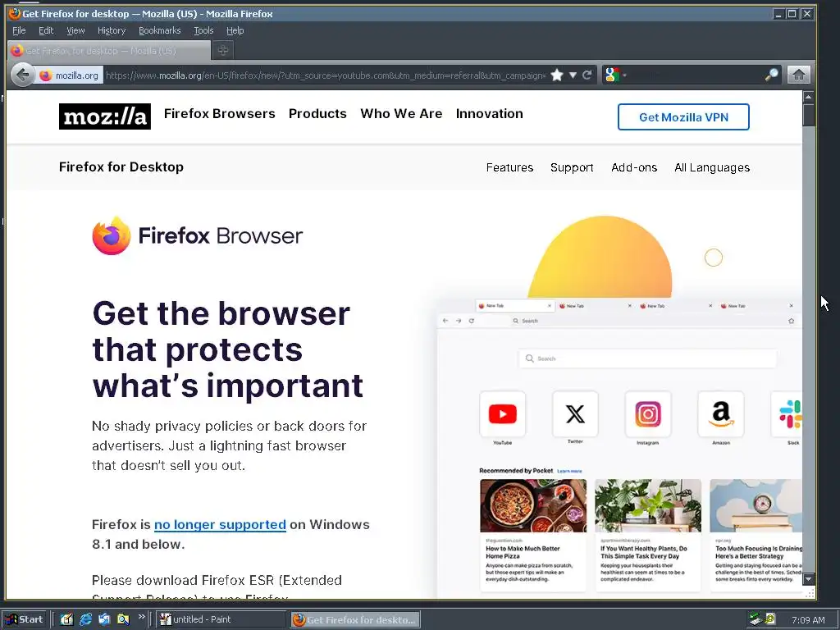This screenshot has height=630, width=840.
Task: Click the first quick launch icon
Action: point(66,619)
